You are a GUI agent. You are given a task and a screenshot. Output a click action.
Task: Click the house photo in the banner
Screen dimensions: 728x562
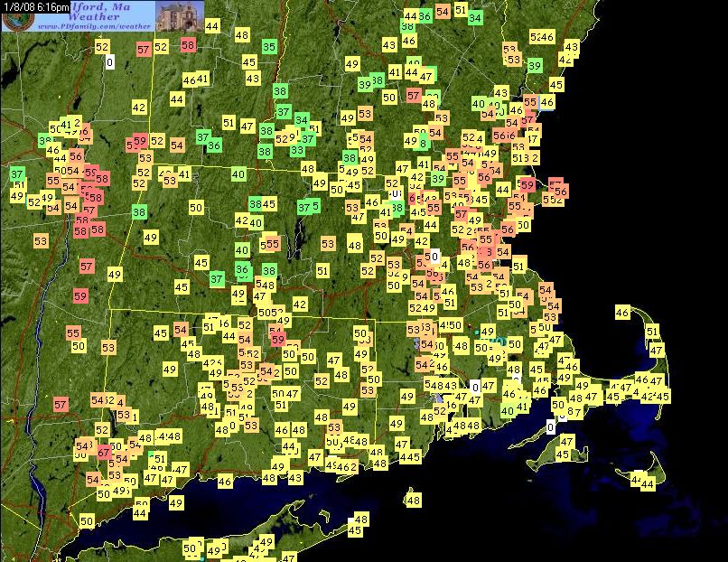point(180,15)
